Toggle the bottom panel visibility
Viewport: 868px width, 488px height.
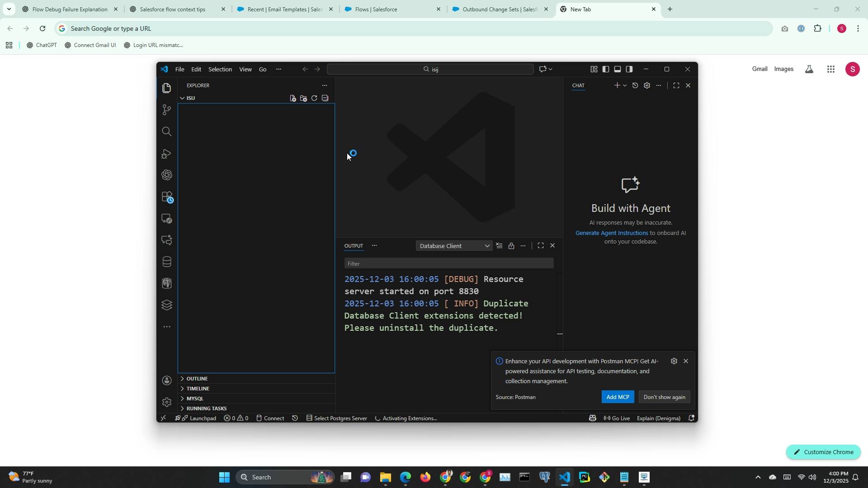618,69
